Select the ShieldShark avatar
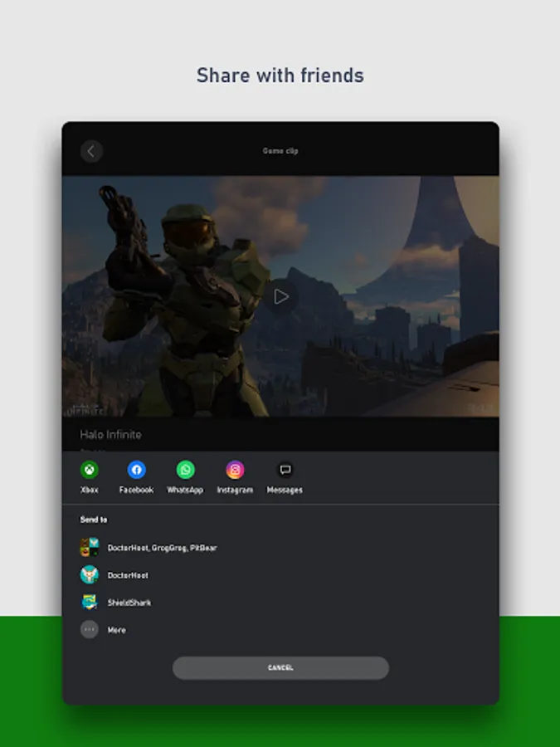This screenshot has height=747, width=560. coord(90,603)
